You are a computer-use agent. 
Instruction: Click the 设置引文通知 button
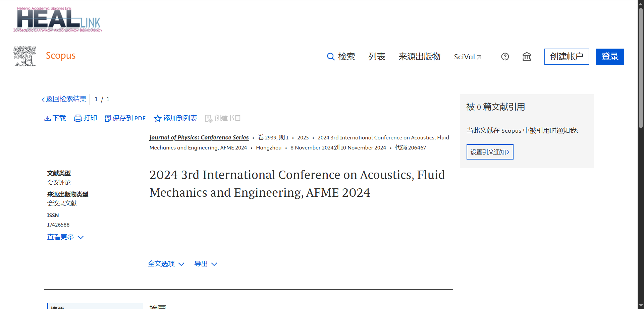click(x=490, y=152)
